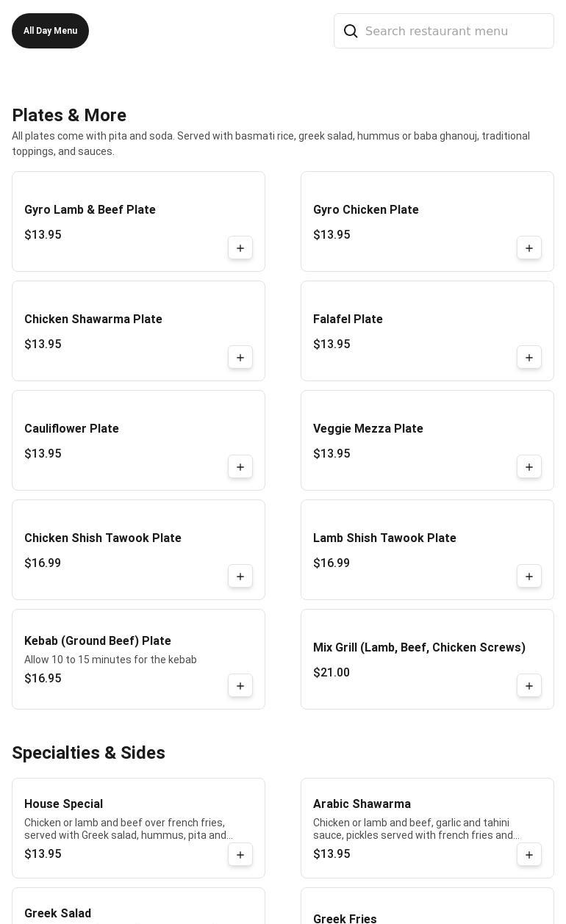Viewport: 566px width, 924px height.
Task: Open Gyro Chicken Plate item title
Action: (x=366, y=210)
